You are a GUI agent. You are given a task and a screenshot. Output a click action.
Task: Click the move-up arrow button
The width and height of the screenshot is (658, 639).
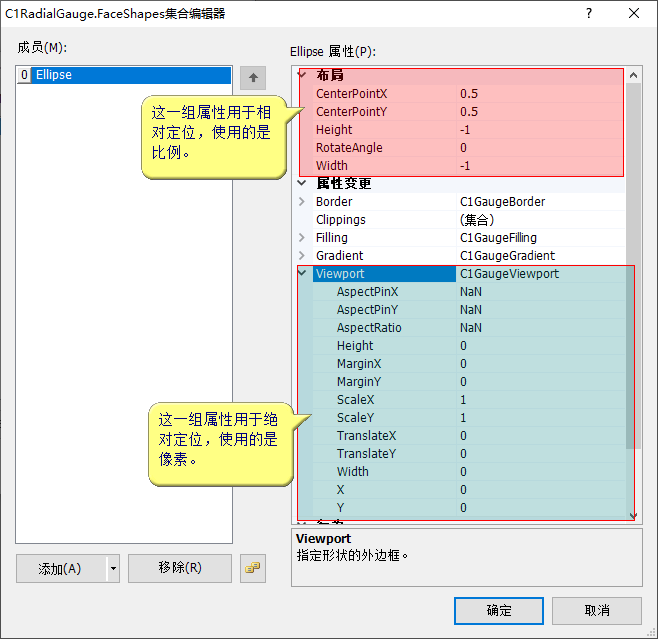254,78
